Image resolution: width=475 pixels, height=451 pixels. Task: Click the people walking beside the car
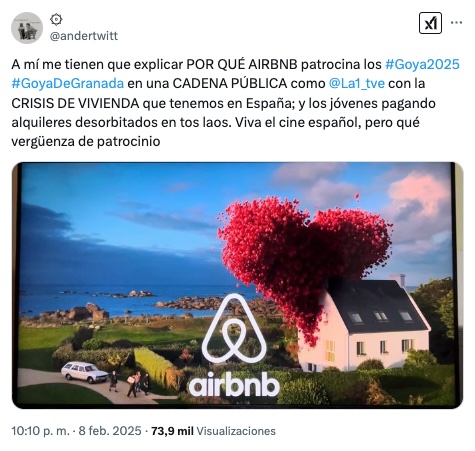pos(130,384)
